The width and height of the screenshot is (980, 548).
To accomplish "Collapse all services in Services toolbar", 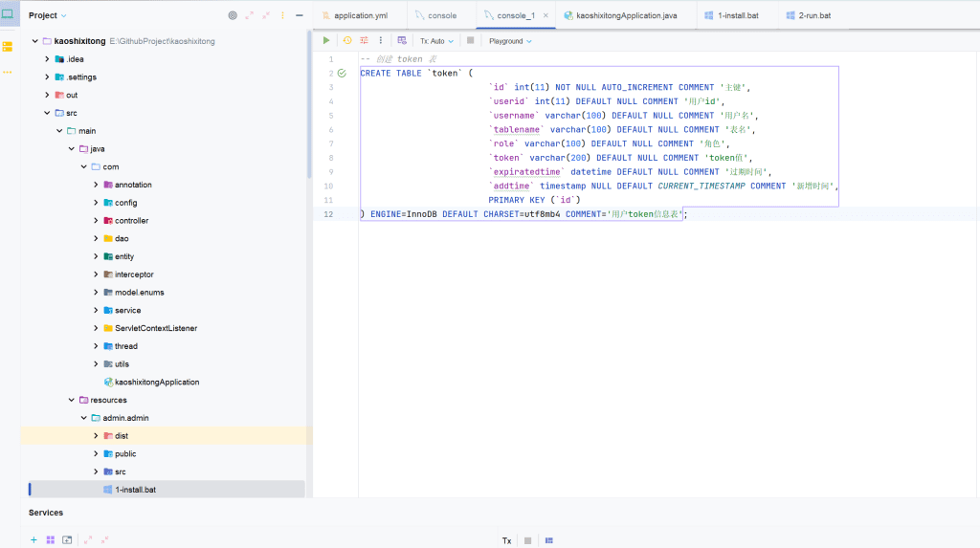I will tap(105, 540).
